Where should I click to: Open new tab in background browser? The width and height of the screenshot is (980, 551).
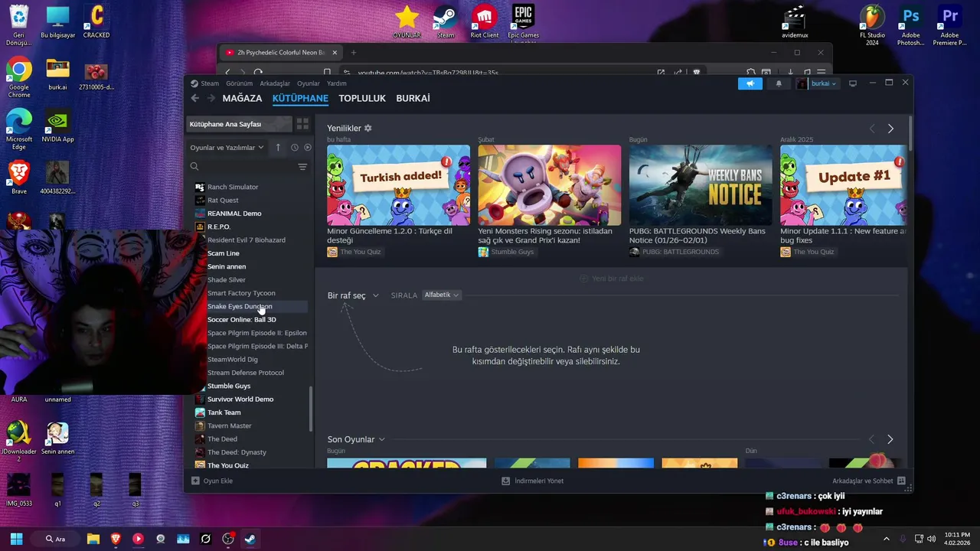click(354, 53)
